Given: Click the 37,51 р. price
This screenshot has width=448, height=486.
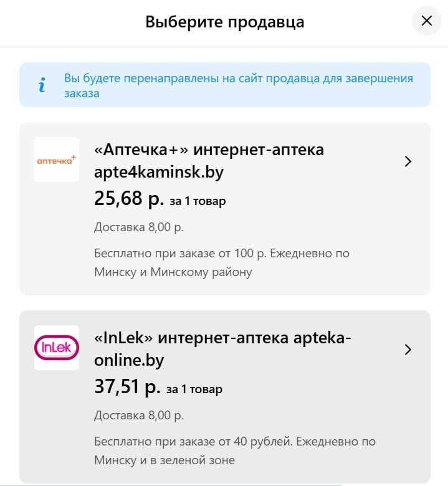Looking at the screenshot, I should (x=128, y=387).
